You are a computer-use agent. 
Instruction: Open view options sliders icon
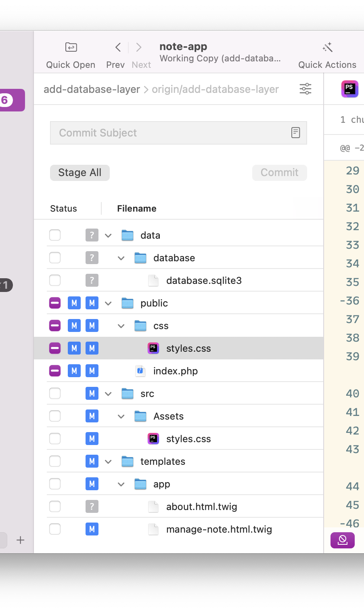pyautogui.click(x=305, y=89)
